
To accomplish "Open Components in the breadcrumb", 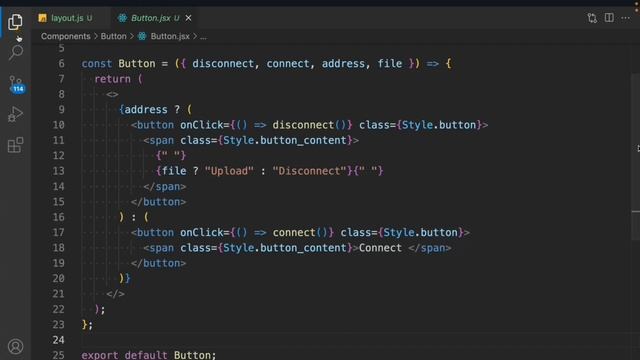I will tap(65, 36).
